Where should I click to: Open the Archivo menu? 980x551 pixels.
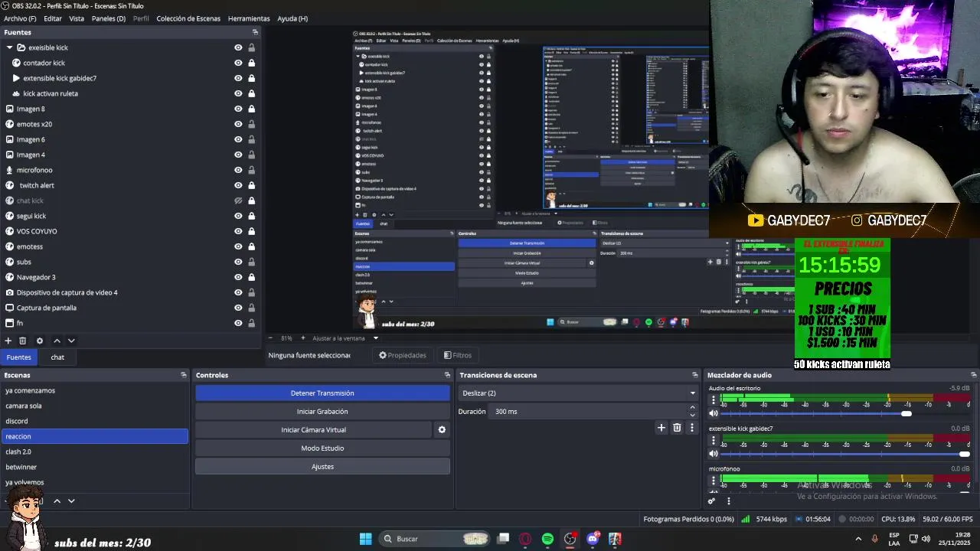(20, 18)
